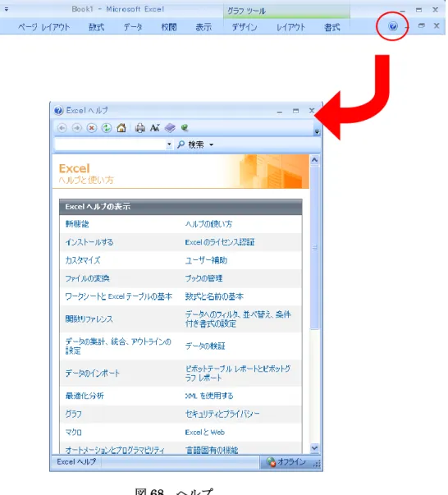Image resolution: width=448 pixels, height=495 pixels.
Task: Open データのインポート help link
Action: tap(93, 374)
